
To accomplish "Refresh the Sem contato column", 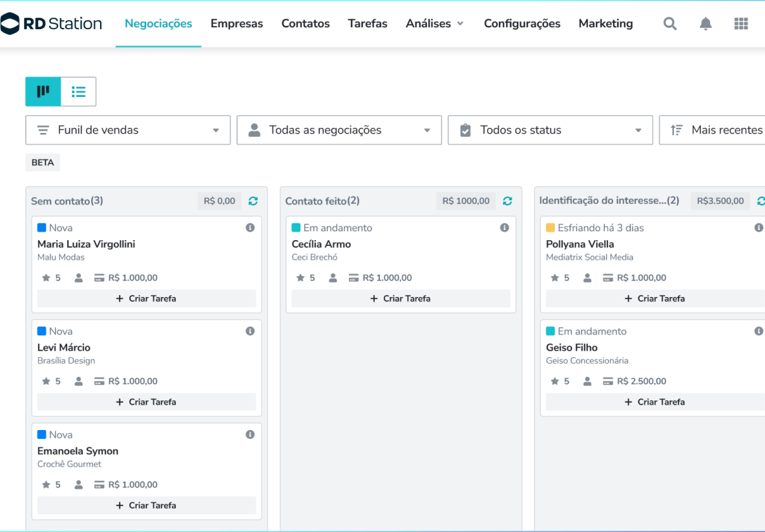I will 253,201.
